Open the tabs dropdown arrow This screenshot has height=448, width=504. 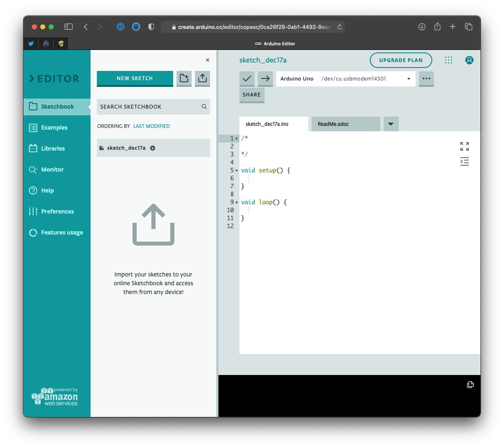click(391, 124)
